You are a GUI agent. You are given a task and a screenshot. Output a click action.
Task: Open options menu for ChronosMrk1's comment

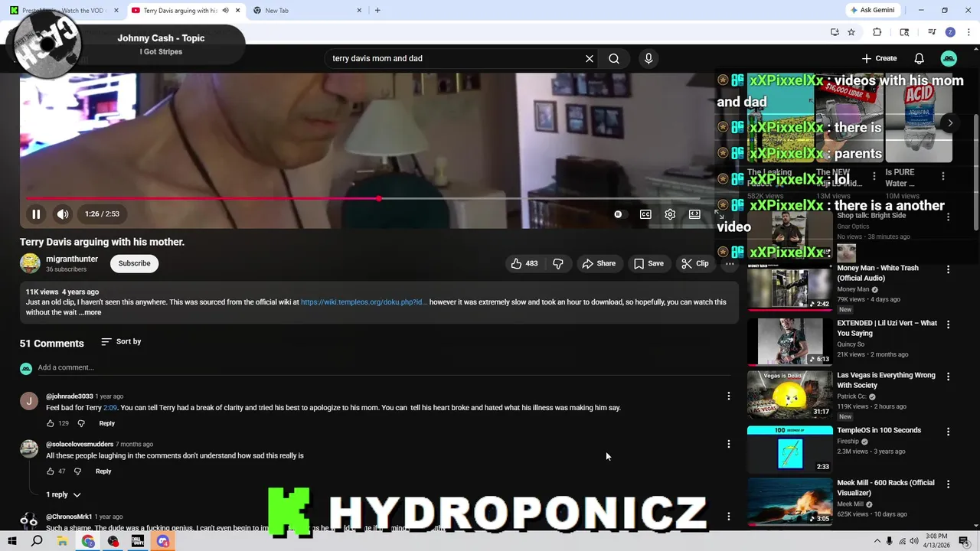coord(729,517)
